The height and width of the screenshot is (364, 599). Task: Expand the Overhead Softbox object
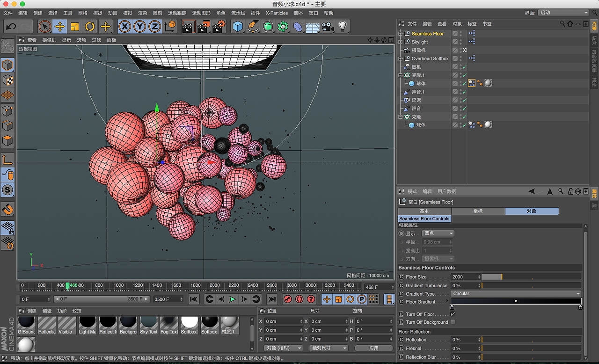point(400,58)
